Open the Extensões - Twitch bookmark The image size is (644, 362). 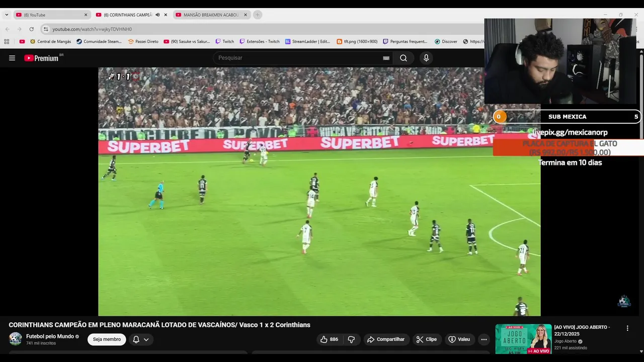click(259, 41)
